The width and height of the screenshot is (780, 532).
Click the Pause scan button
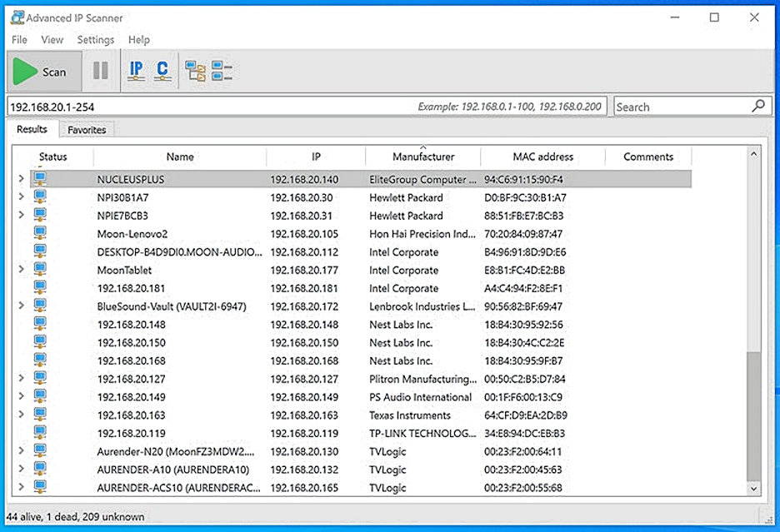tap(101, 71)
